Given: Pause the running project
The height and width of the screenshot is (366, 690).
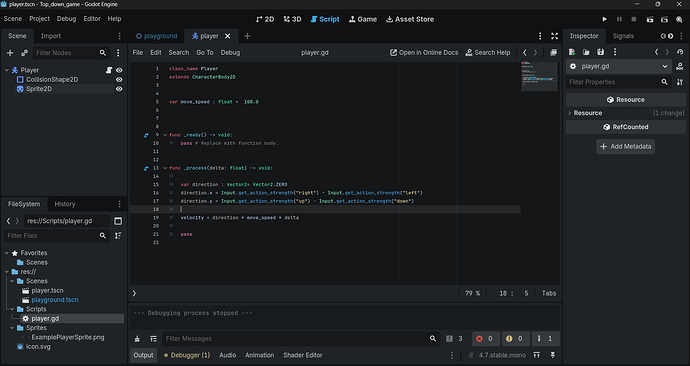Looking at the screenshot, I should point(619,19).
